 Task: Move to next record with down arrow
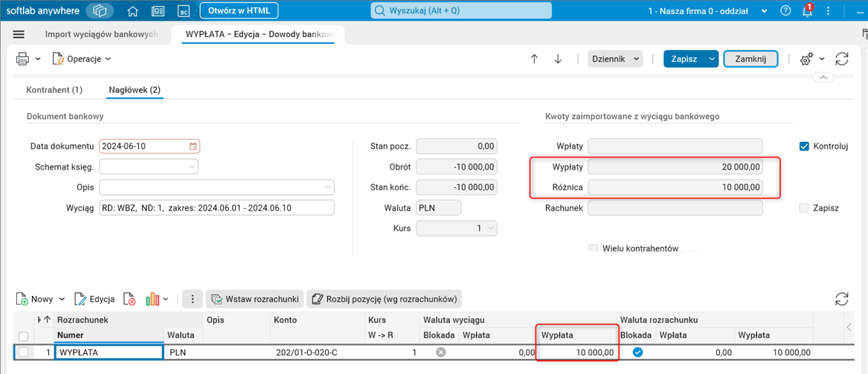[558, 59]
